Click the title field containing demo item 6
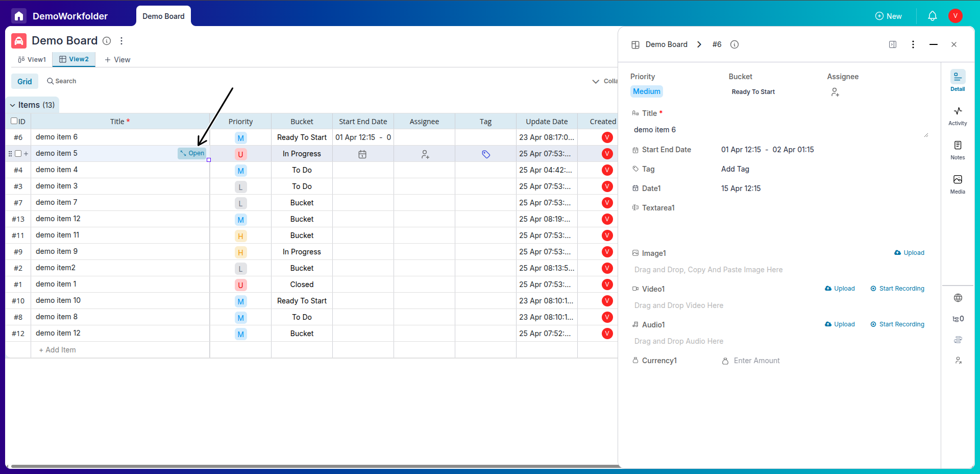980x474 pixels. coord(780,130)
